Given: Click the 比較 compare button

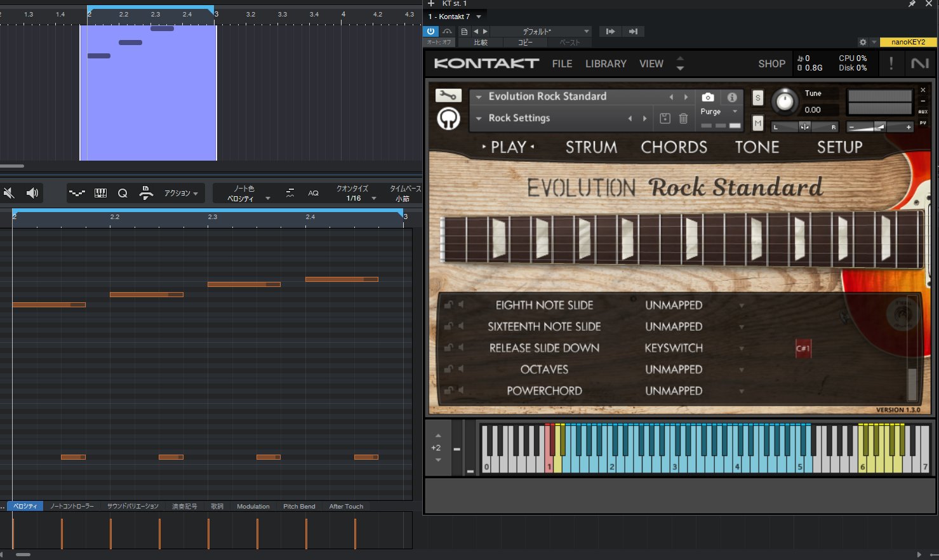Looking at the screenshot, I should point(481,43).
